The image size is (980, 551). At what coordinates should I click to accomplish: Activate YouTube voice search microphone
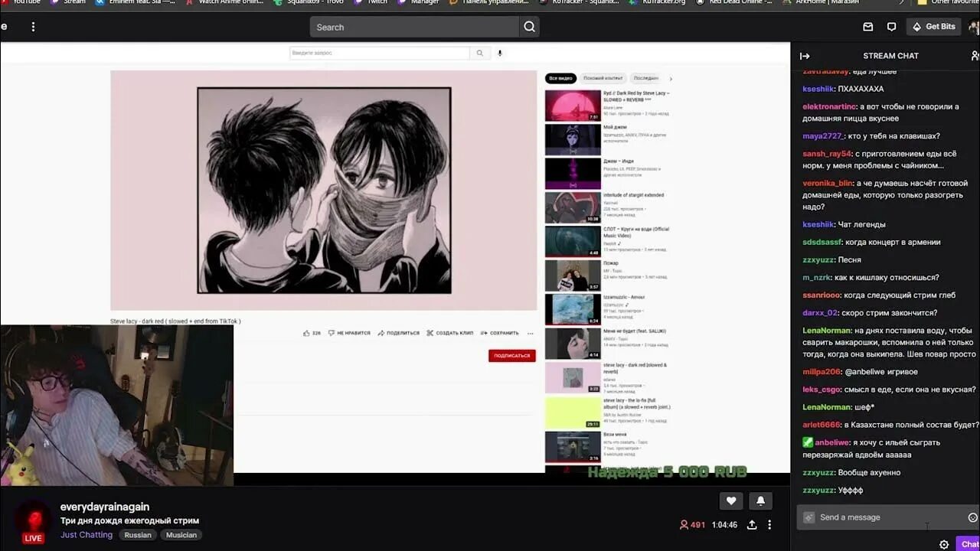(x=500, y=53)
